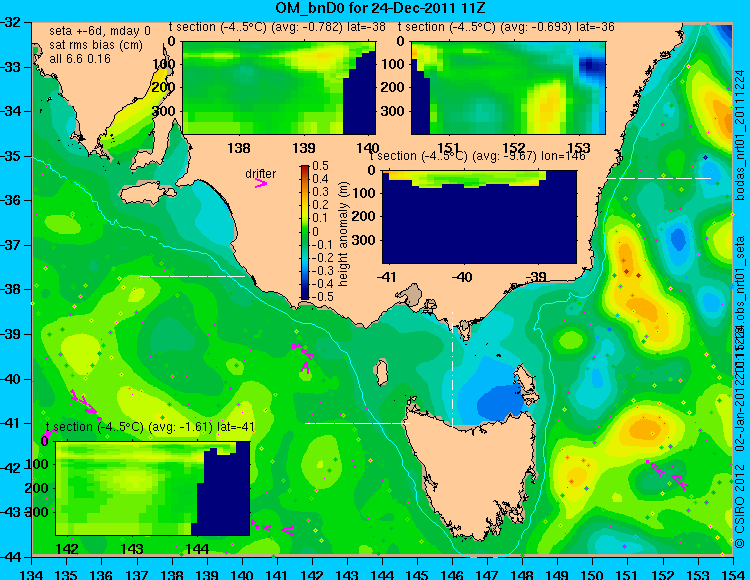Screen dimensions: 750x580
Task: Click the 134 longitude axis label
Action: tap(32, 573)
